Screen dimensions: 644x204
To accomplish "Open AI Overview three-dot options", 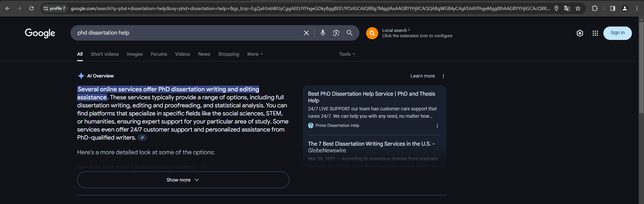I will click(443, 76).
